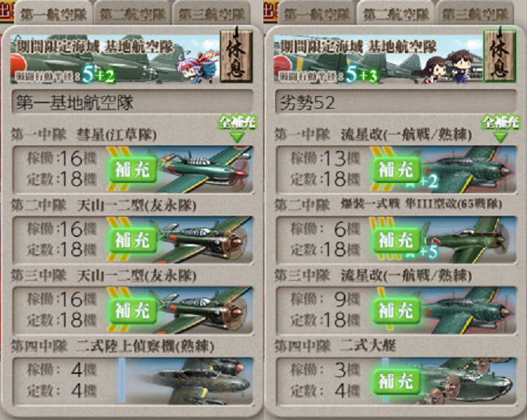This screenshot has height=420, width=527.
Task: Select the third squadron 天山一二型(友永隊) plane image
Action: 204,311
